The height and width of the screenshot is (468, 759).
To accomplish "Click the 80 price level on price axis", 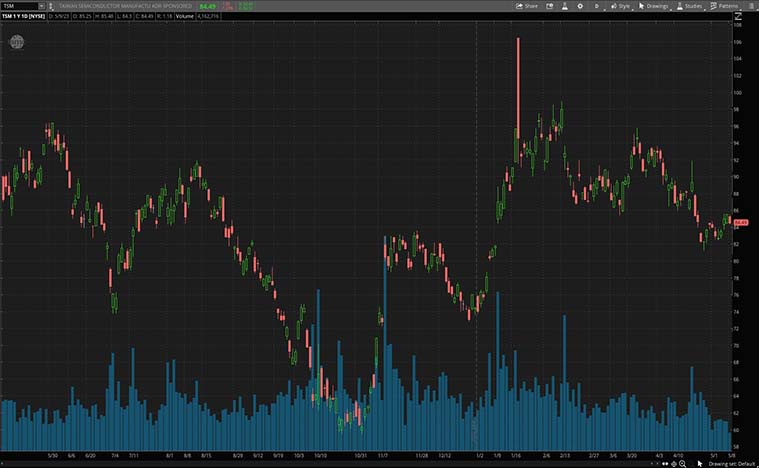I will tap(736, 261).
